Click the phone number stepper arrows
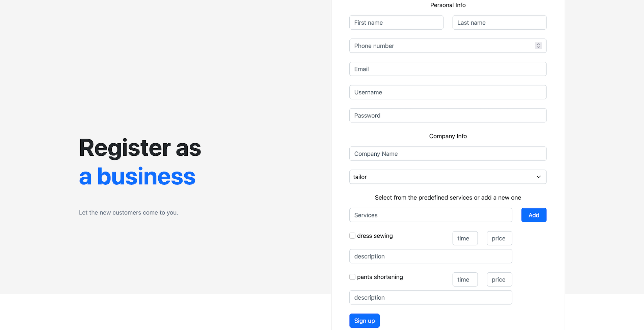 (x=538, y=46)
